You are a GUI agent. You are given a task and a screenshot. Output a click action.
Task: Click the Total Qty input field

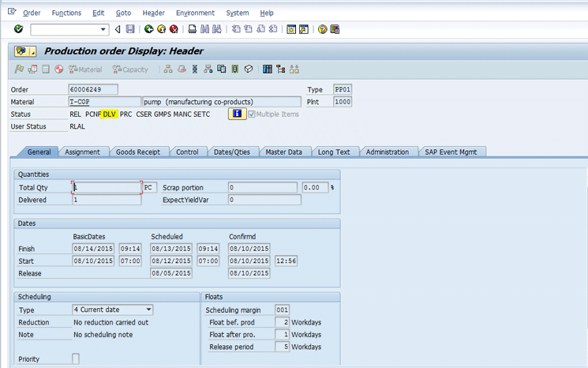[x=107, y=188]
